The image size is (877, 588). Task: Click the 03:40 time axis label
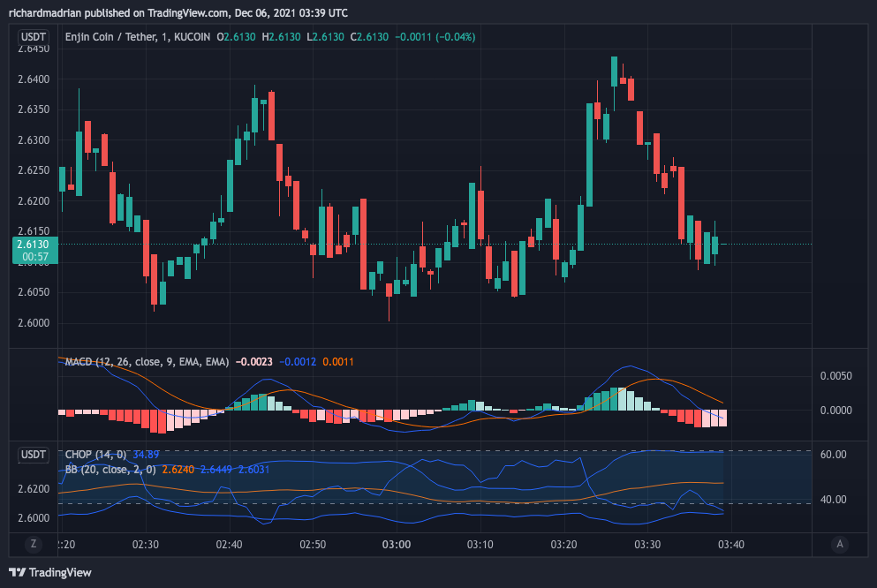pyautogui.click(x=731, y=545)
